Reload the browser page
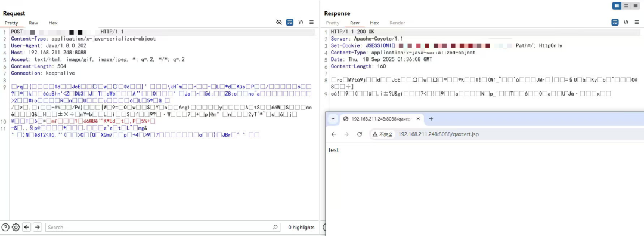This screenshot has height=236, width=644. pyautogui.click(x=360, y=134)
